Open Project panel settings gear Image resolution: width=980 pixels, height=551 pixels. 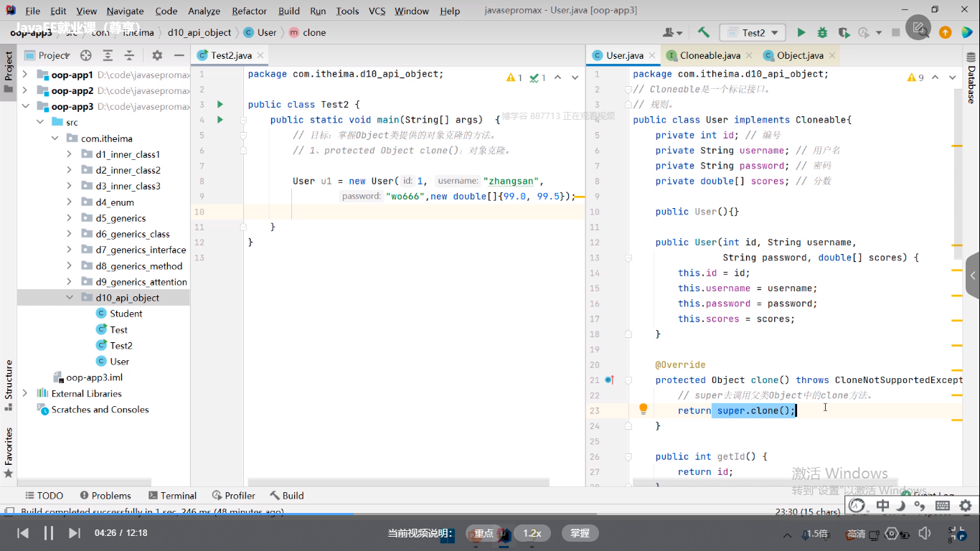157,55
